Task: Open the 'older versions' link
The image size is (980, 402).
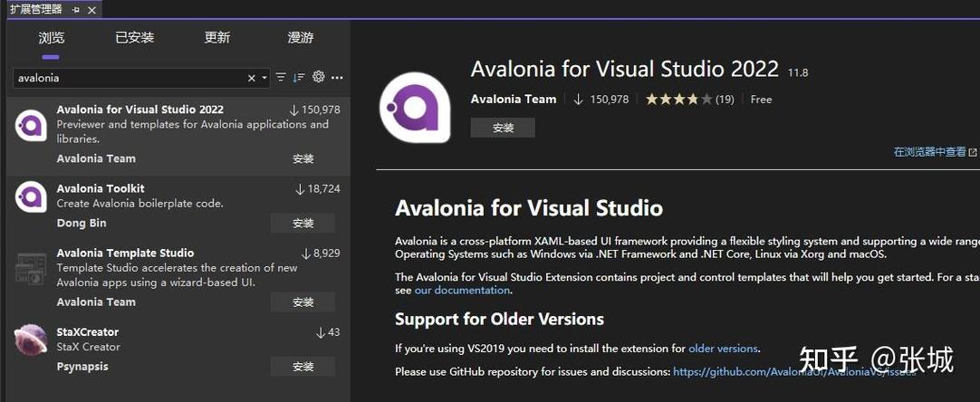Action: (x=723, y=349)
